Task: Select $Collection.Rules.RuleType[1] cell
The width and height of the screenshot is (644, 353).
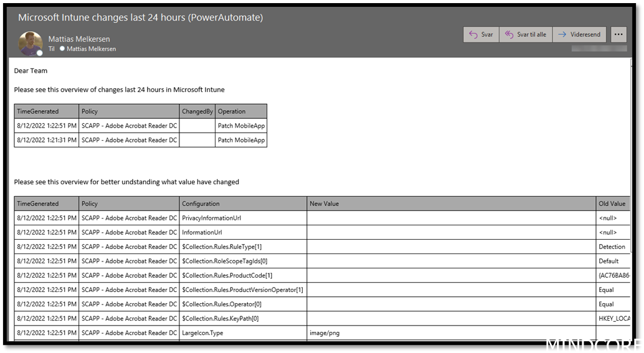Action: (x=243, y=247)
